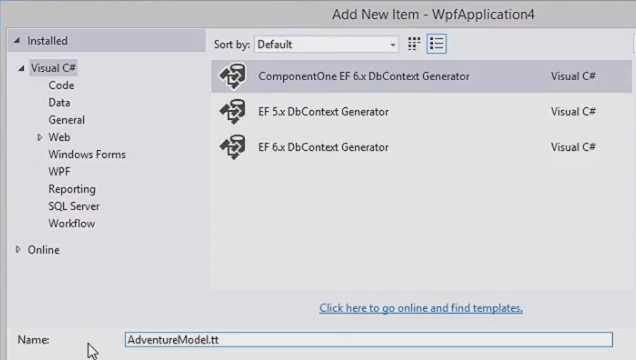The height and width of the screenshot is (360, 636).
Task: Select the Data category
Action: [59, 103]
